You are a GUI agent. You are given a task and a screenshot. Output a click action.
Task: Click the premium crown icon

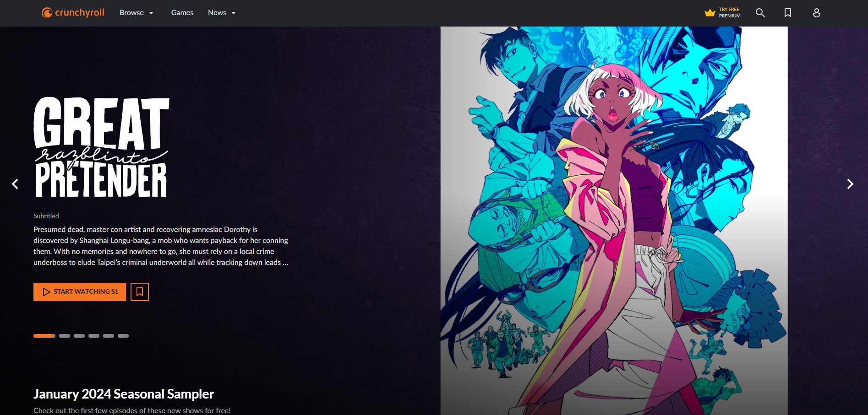click(x=710, y=13)
